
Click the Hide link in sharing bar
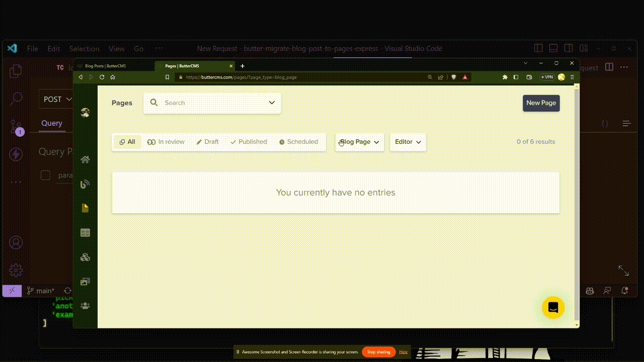point(404,352)
